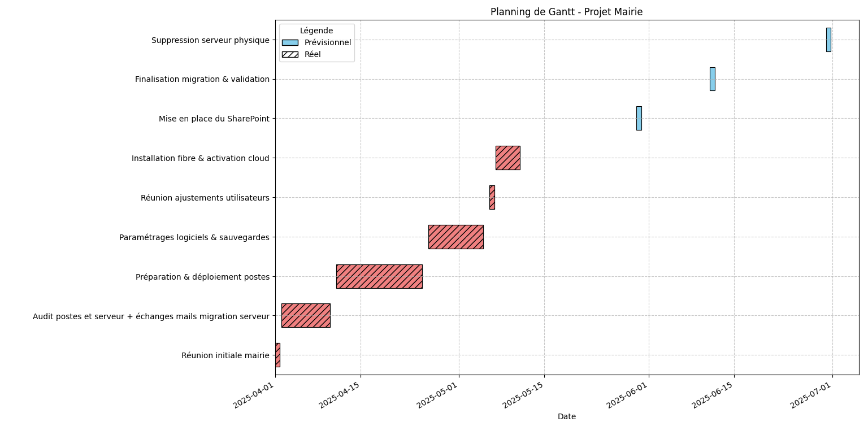
Task: Select the Paramétrages logiciels & sauvegardes bar
Action: pos(455,237)
